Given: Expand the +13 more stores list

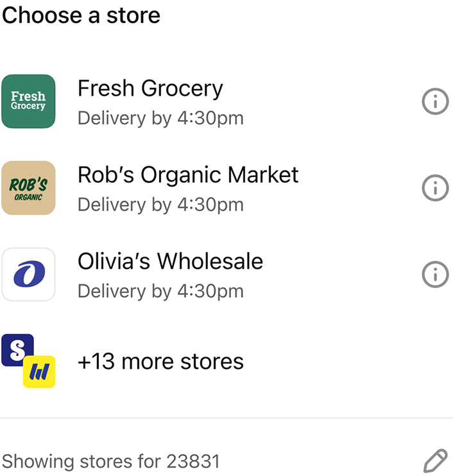Looking at the screenshot, I should (160, 362).
